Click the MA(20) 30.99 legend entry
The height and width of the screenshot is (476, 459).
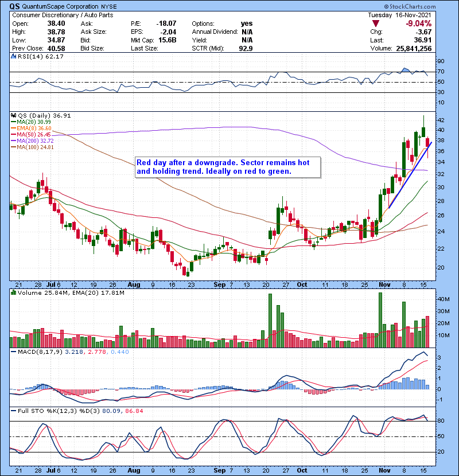point(31,122)
